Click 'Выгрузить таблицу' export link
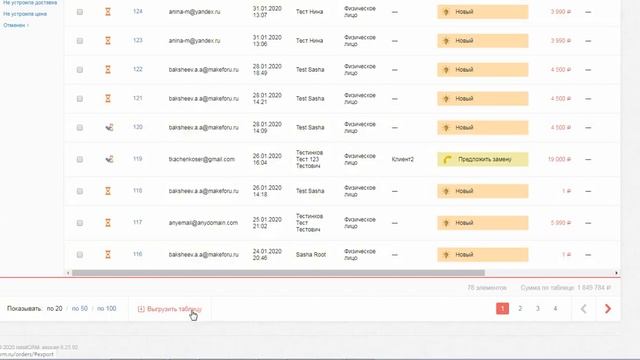This screenshot has height=360, width=640. 169,309
